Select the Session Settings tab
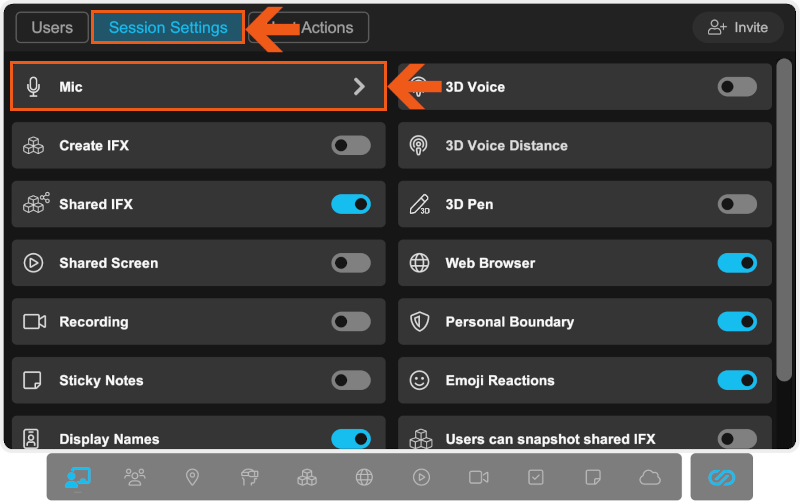The image size is (800, 503). point(168,28)
